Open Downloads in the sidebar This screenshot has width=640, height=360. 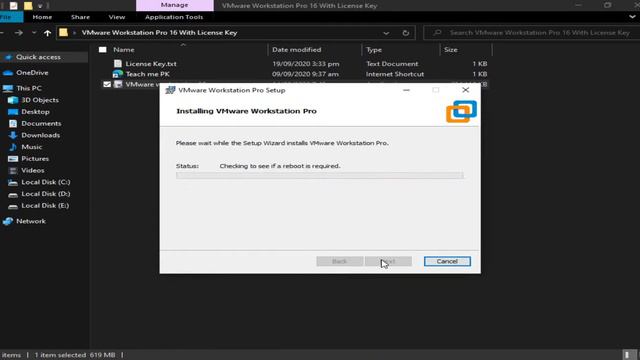click(41, 135)
